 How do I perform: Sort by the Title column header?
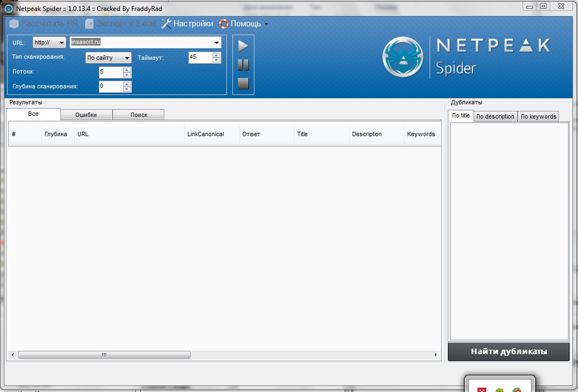pos(321,134)
